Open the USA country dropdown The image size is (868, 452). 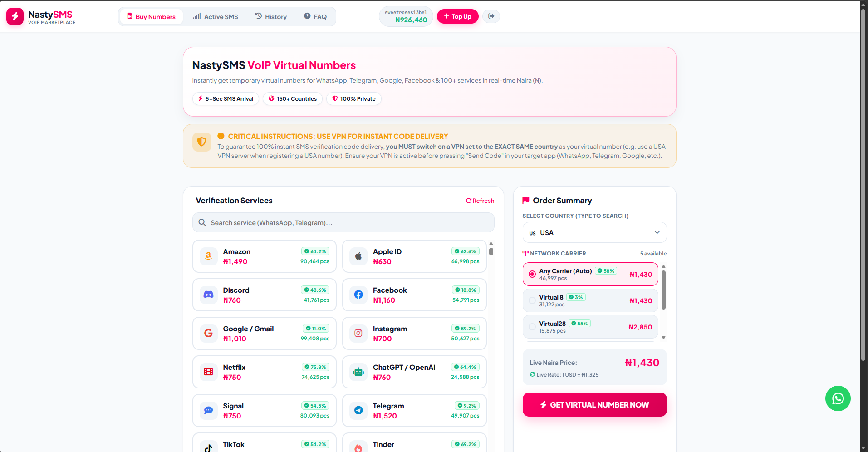(x=594, y=233)
